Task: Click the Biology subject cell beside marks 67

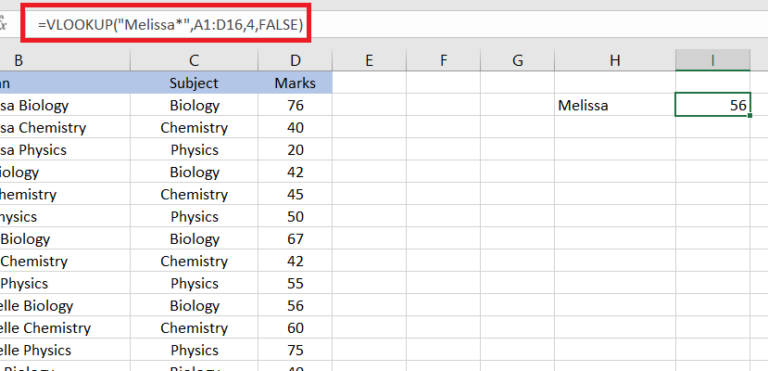Action: click(x=194, y=239)
